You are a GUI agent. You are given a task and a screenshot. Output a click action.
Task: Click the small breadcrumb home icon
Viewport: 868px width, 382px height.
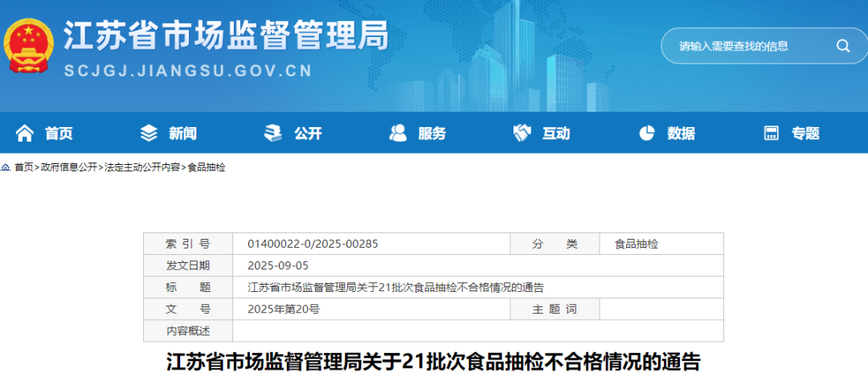(6, 167)
